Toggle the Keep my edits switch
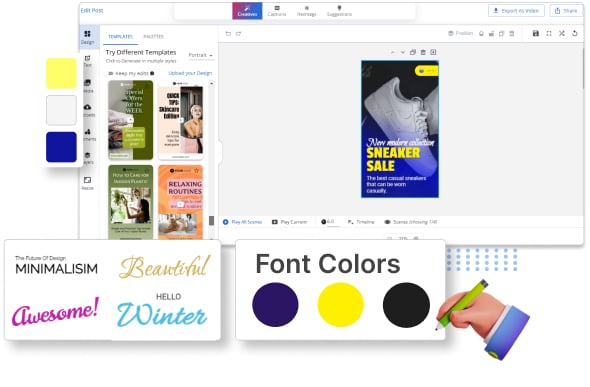590x387 pixels. pyautogui.click(x=111, y=73)
